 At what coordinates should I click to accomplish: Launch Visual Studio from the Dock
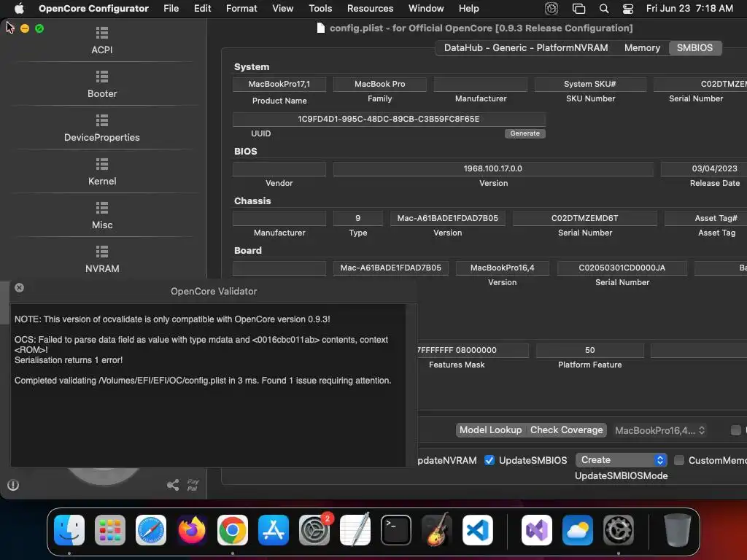537,530
